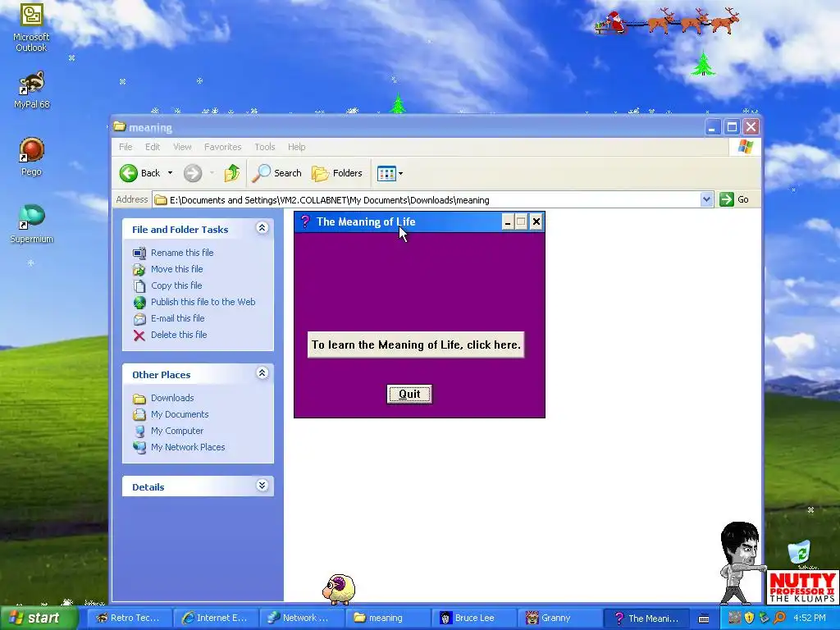Toggle the Folders pane in Explorer
Screen dimensions: 840x630
(x=337, y=173)
